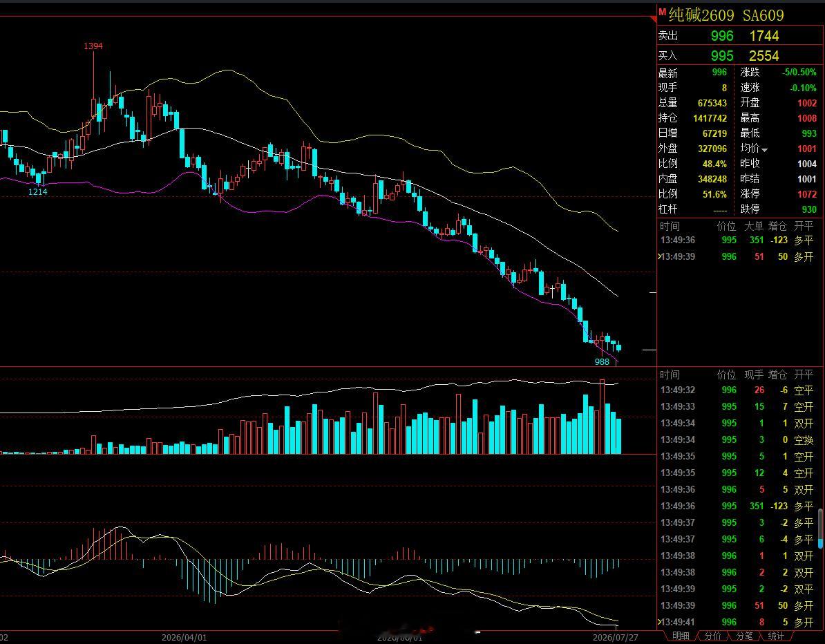This screenshot has width=825, height=644.
Task: Click the 2026/07/27 date on time axis
Action: [x=616, y=637]
